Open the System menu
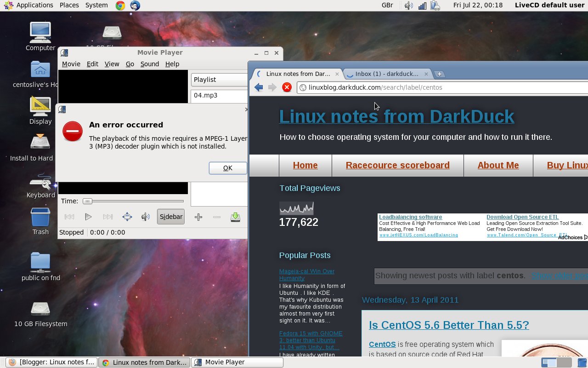 tap(96, 5)
